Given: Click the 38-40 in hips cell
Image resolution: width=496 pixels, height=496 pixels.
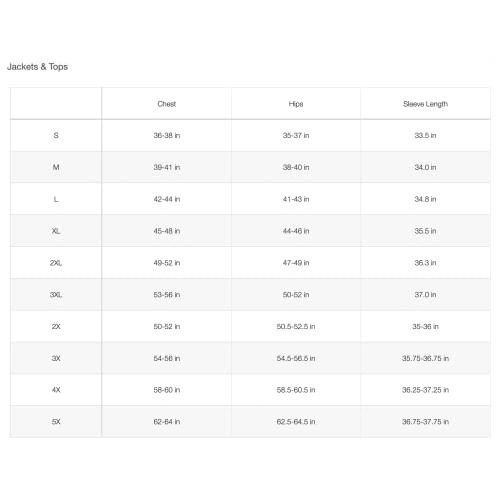Looking at the screenshot, I should pos(296,167).
